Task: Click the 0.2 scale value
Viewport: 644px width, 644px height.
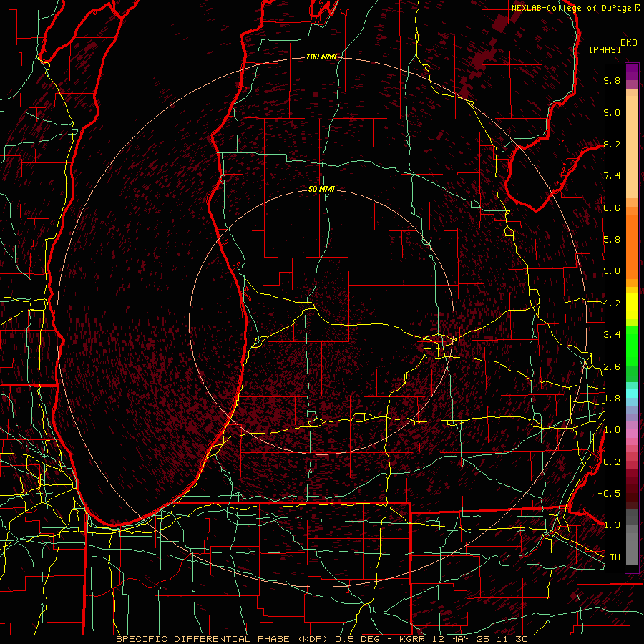Action: point(612,462)
